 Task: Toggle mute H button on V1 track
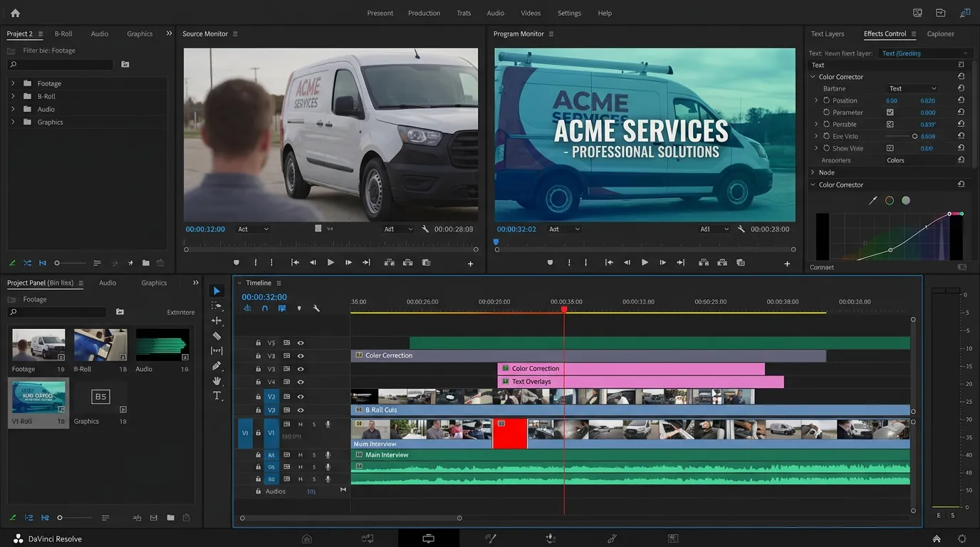tap(301, 424)
